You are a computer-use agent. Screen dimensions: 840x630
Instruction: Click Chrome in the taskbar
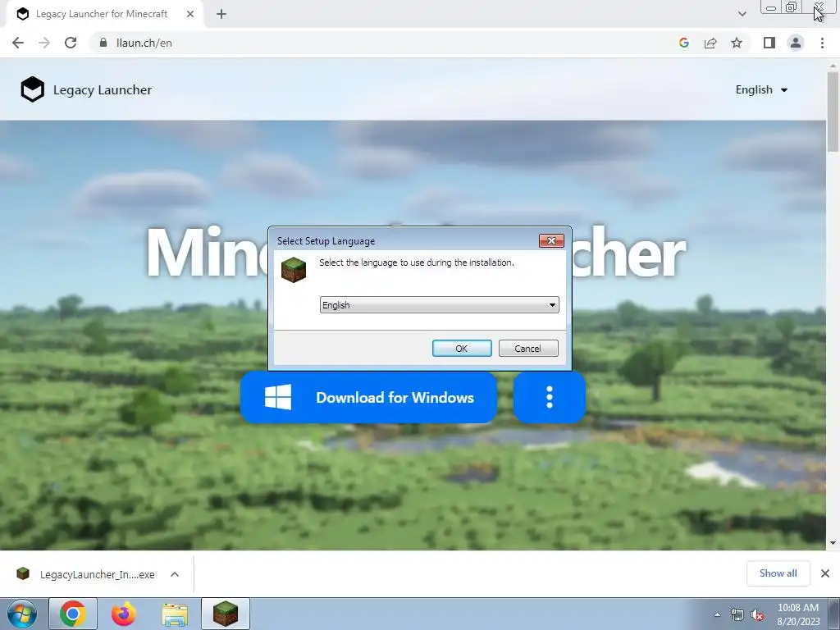point(73,614)
